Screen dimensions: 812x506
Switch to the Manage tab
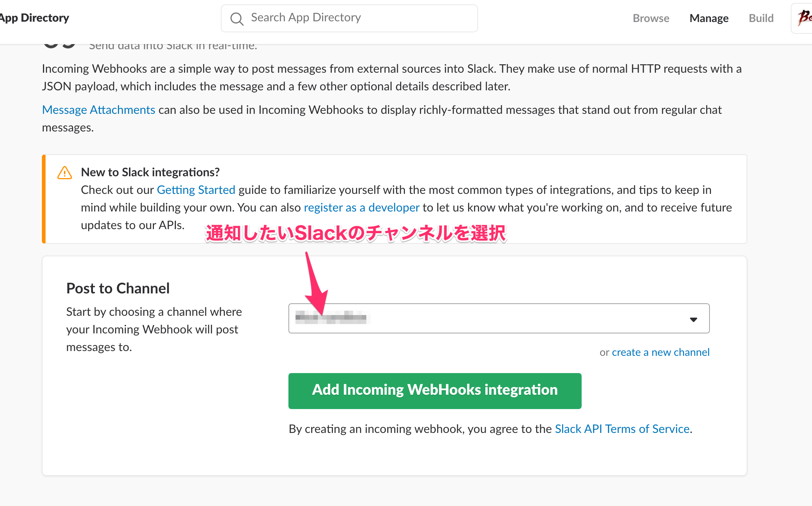coord(709,18)
